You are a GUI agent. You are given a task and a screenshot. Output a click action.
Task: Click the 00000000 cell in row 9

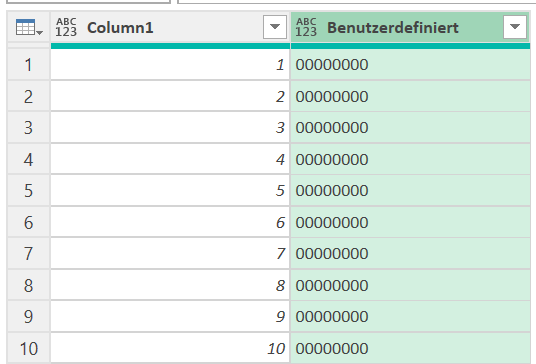coord(410,316)
